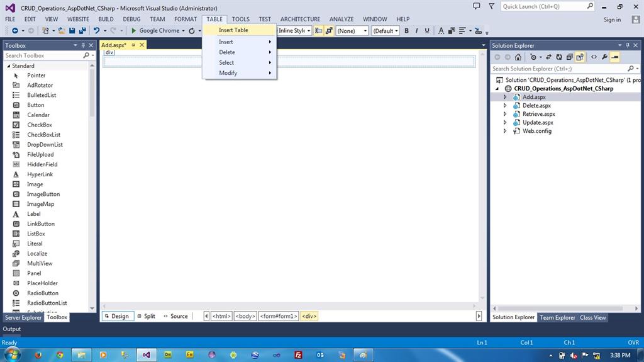Switch to Class View tab
Viewport: 644px width, 362px height.
point(592,317)
